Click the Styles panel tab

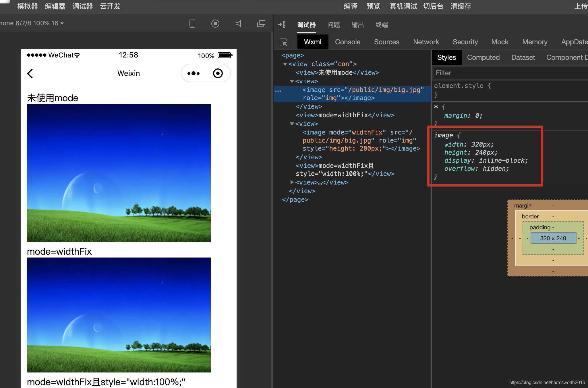(446, 57)
